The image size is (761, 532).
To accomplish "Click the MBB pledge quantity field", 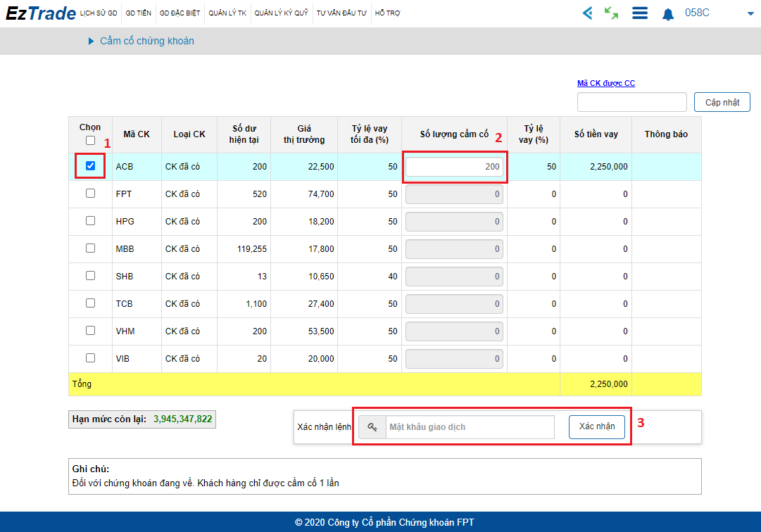I will click(454, 249).
